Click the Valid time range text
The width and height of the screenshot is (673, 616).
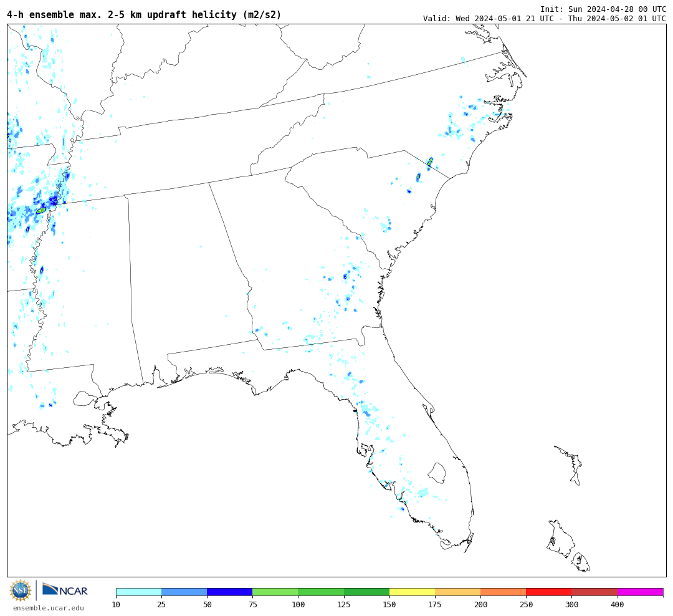(545, 19)
